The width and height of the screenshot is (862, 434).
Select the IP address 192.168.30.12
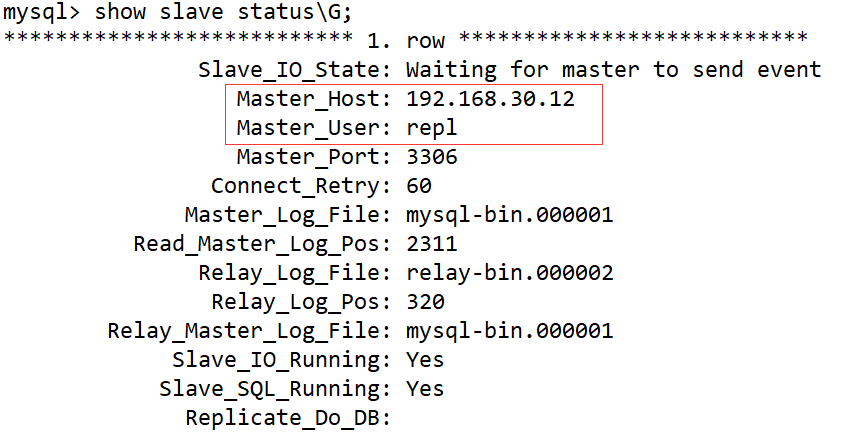coord(491,100)
